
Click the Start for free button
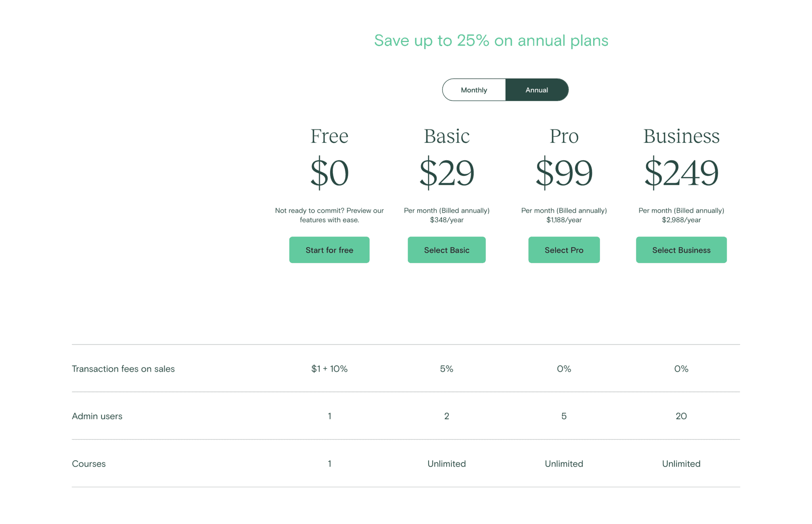329,250
